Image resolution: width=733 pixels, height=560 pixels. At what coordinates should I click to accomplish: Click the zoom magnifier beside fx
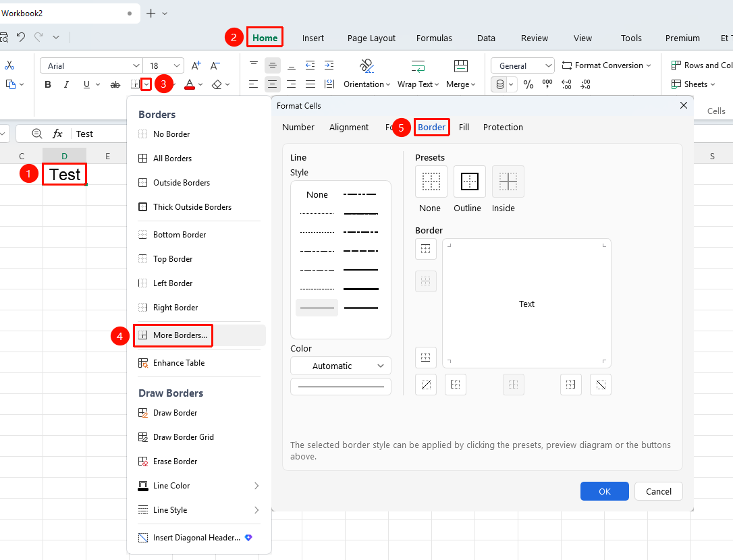(x=37, y=134)
